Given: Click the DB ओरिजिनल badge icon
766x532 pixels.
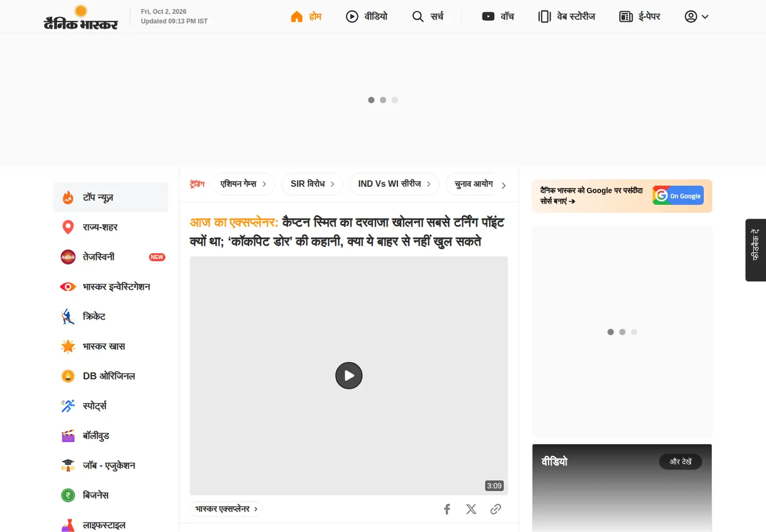Looking at the screenshot, I should [68, 376].
